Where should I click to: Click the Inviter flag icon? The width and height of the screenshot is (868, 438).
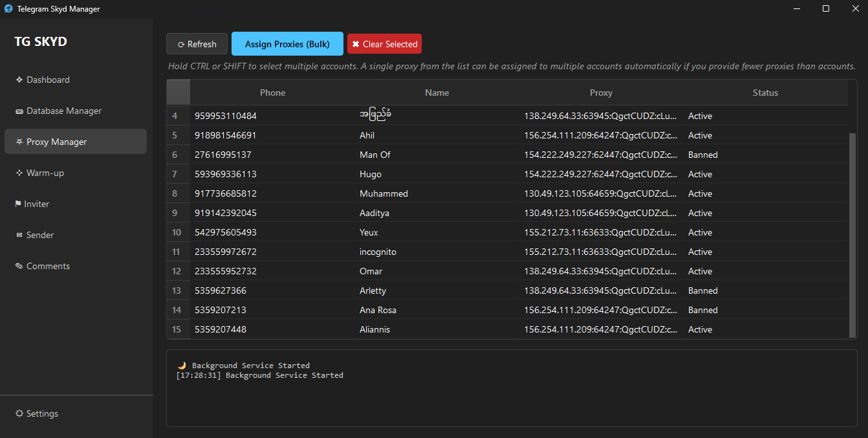(19, 204)
